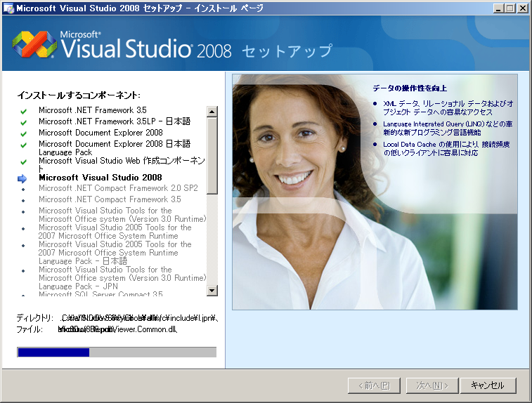Click checkmark for Document Explorer 2008 日本語 Language Pack

click(x=23, y=145)
